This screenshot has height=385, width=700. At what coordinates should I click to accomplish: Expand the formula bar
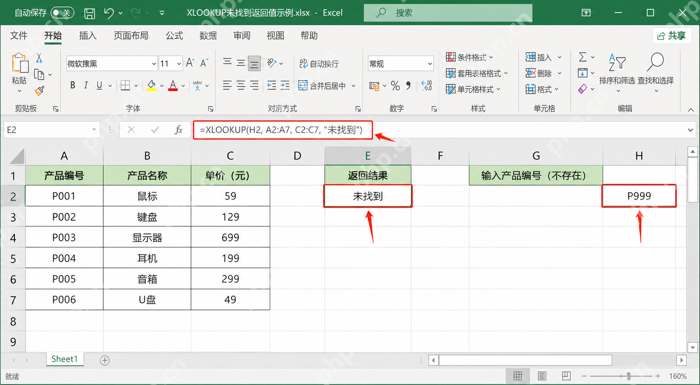coord(691,130)
